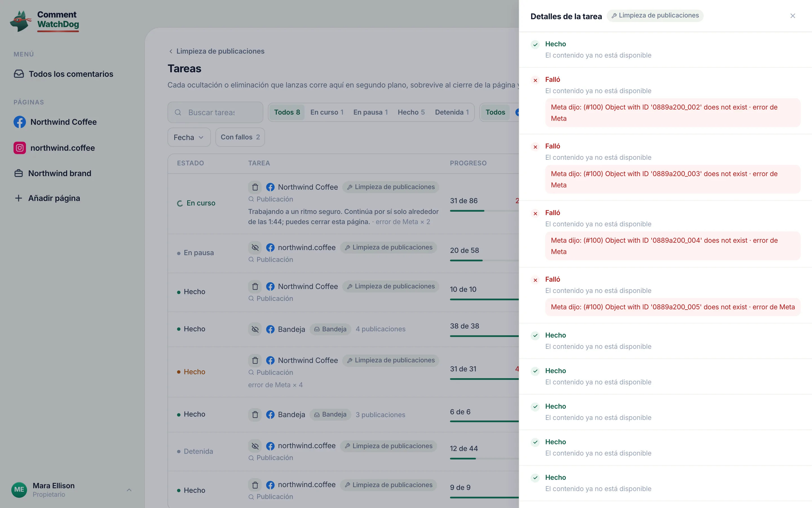Viewport: 812px width, 508px height.
Task: Select the Todos 8 status tab
Action: [x=287, y=112]
